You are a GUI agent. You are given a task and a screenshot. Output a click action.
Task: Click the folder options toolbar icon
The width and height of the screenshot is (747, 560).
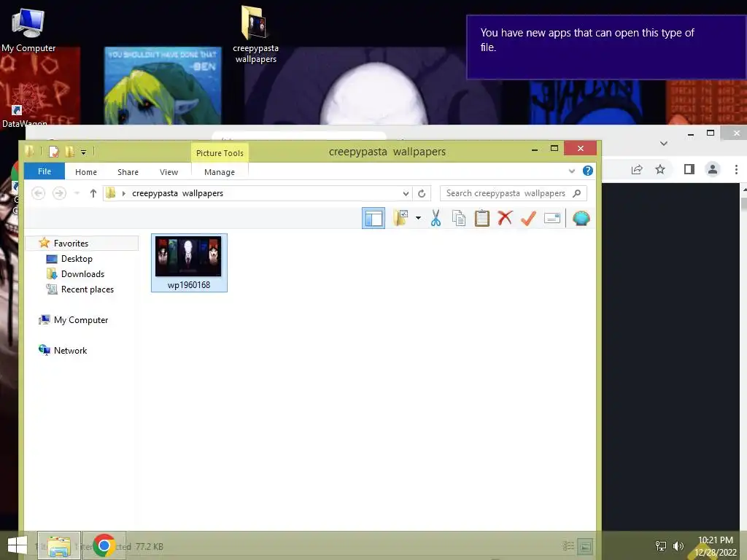click(x=400, y=218)
